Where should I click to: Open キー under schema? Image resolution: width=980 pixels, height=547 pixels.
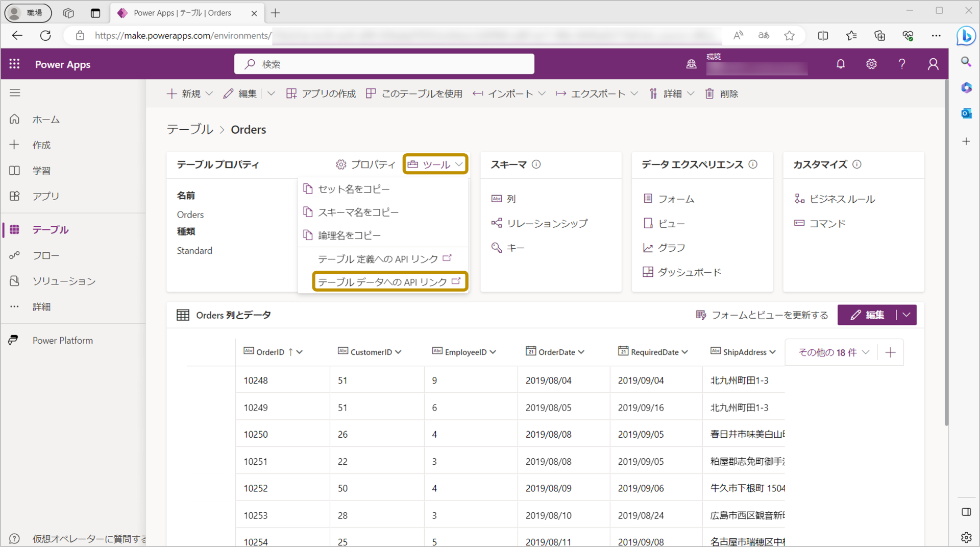508,248
